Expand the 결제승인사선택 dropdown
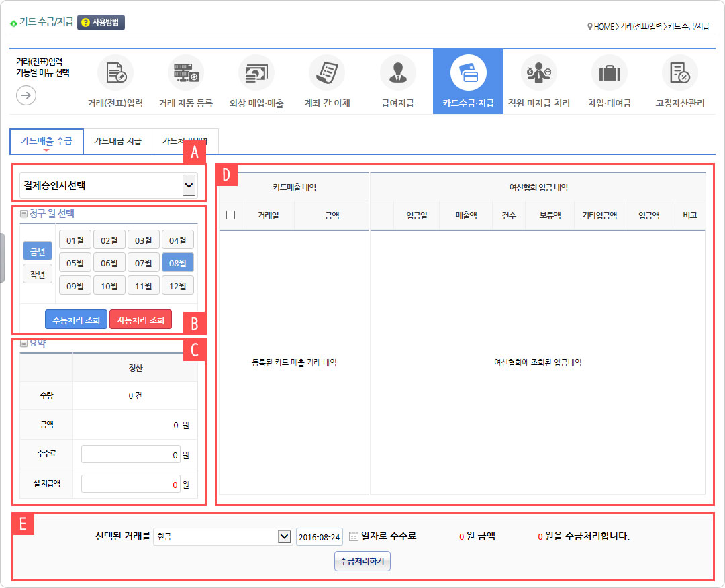This screenshot has width=725, height=588. 189,186
